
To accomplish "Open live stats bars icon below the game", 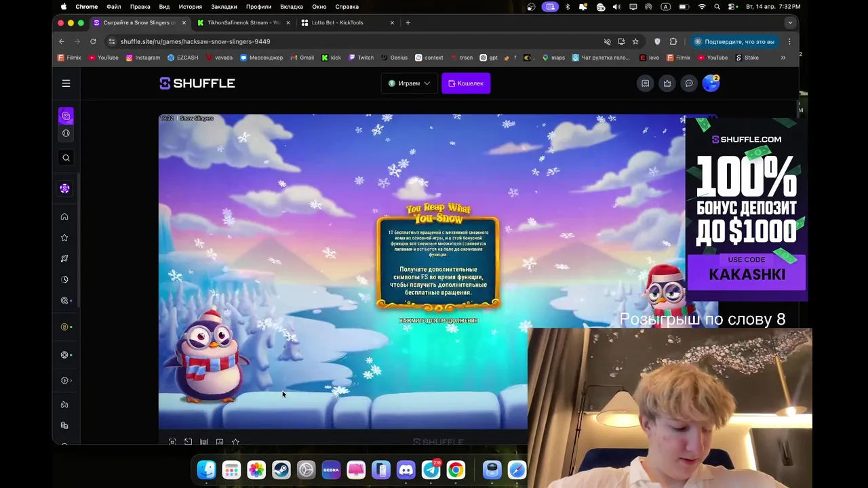I will 203,442.
